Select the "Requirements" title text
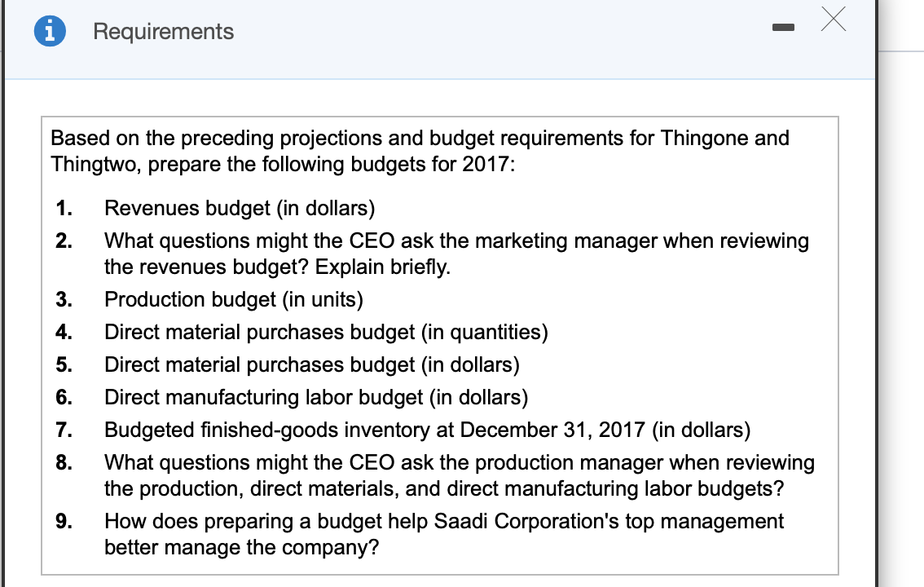This screenshot has height=587, width=924. [163, 31]
